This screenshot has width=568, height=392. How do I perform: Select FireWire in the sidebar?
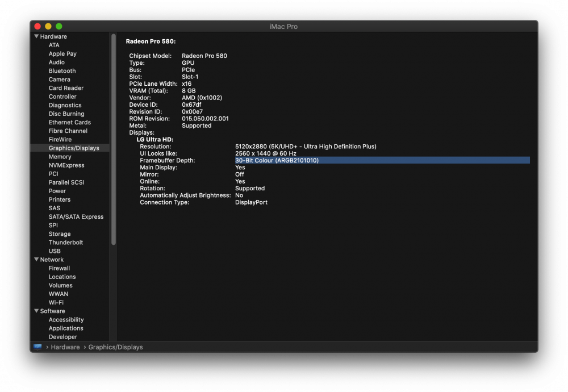(x=60, y=140)
